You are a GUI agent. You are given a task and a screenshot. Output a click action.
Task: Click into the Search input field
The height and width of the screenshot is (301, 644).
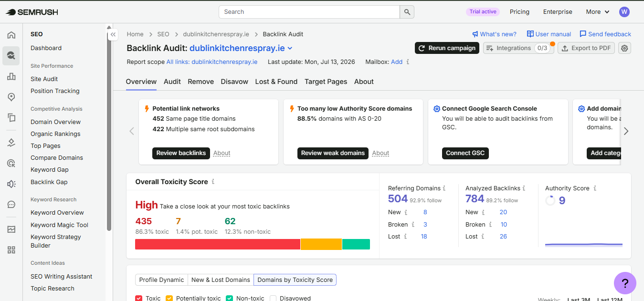click(309, 12)
